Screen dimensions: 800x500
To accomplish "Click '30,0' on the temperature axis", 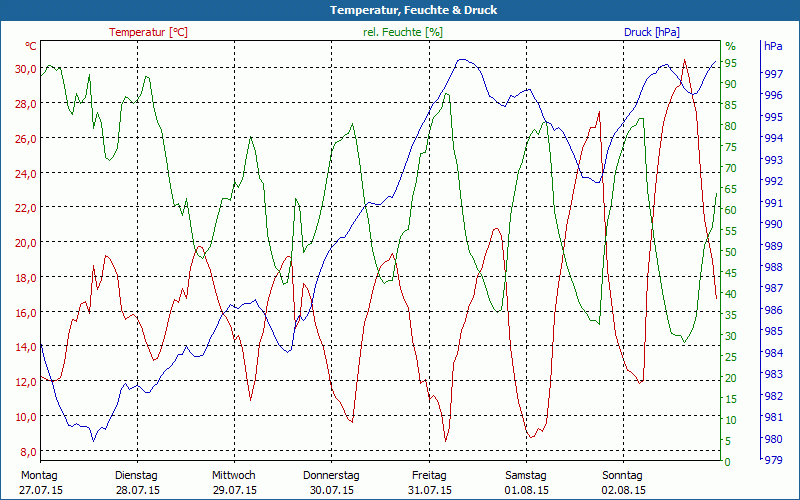I will pos(25,69).
